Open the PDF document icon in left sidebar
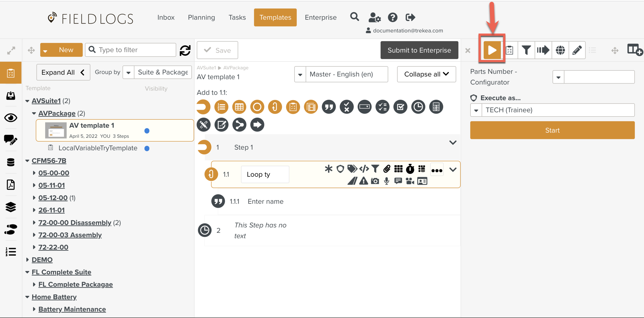 11,185
